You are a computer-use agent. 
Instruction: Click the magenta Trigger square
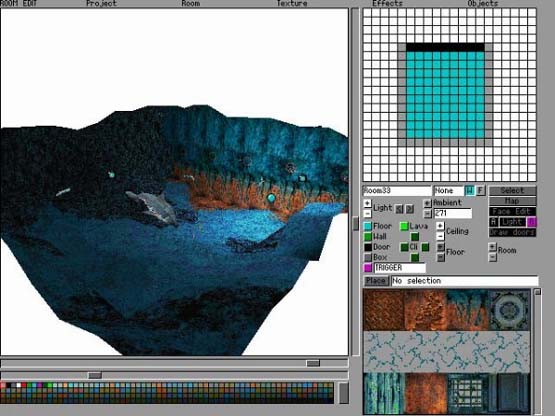click(x=368, y=268)
